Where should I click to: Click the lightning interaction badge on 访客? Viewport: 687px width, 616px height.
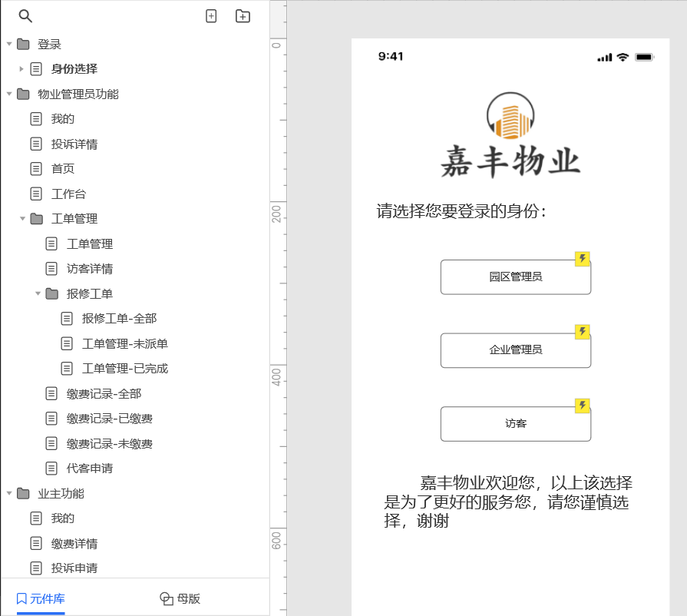[x=583, y=406]
